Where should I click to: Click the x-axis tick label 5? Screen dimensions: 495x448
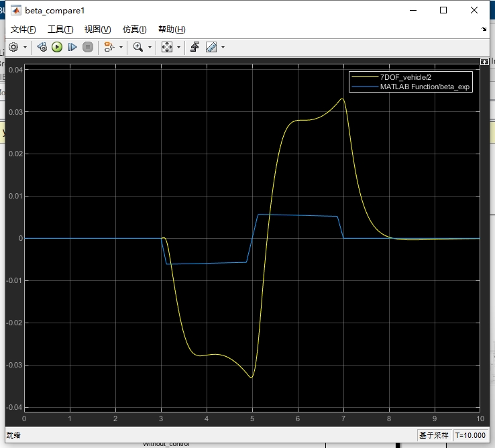252,418
